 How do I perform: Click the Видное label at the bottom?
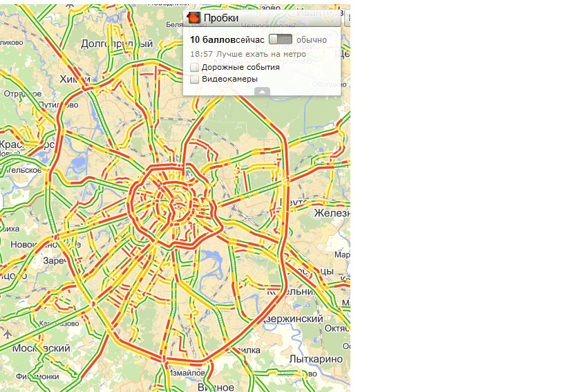coord(216,388)
